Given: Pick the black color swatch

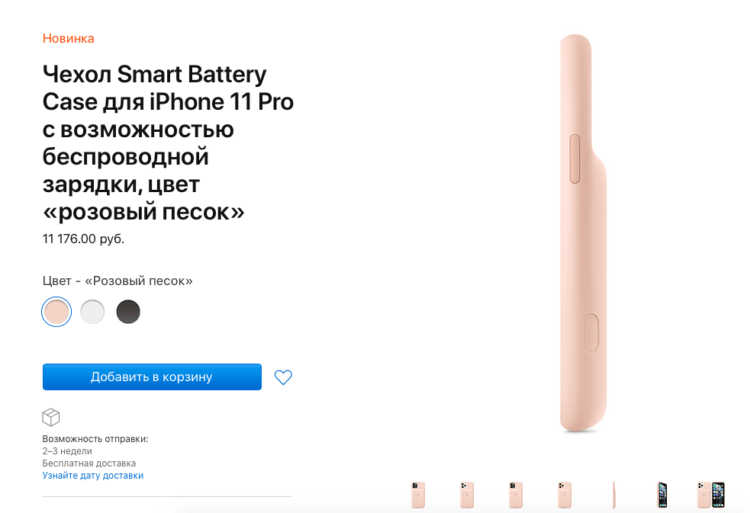Looking at the screenshot, I should (x=128, y=312).
